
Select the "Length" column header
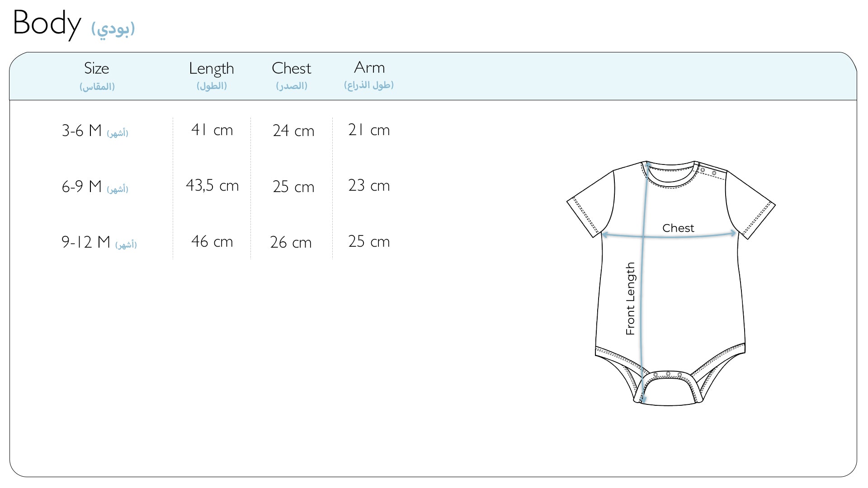(212, 69)
